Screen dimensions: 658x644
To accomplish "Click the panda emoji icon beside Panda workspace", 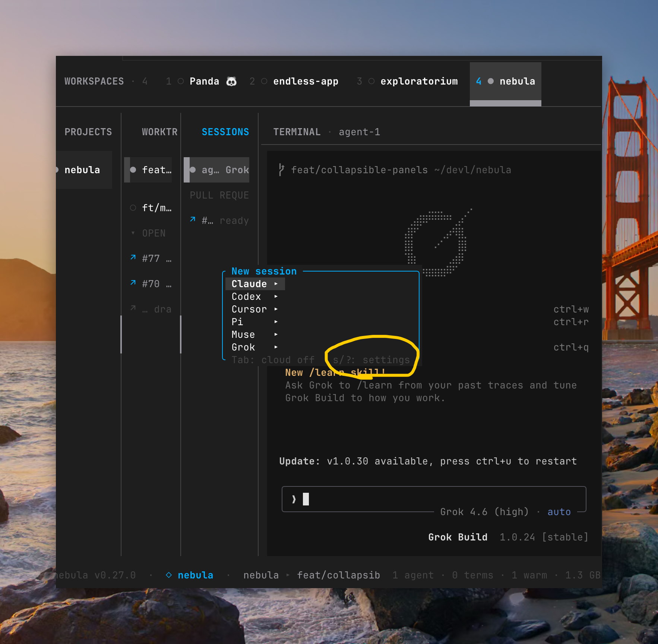I will (231, 81).
